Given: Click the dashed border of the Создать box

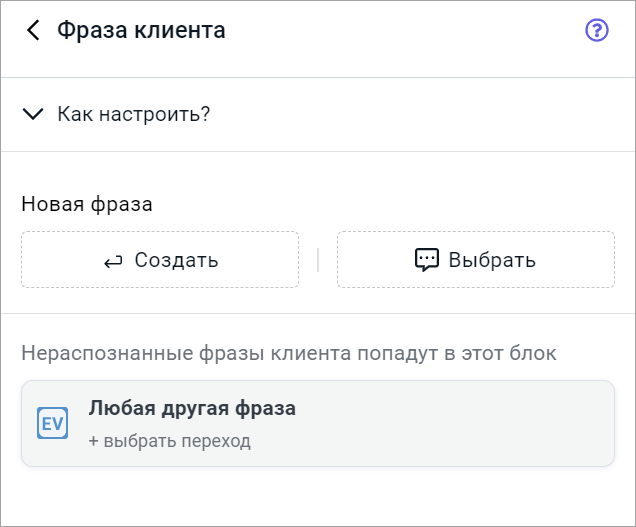Looking at the screenshot, I should pos(160,232).
